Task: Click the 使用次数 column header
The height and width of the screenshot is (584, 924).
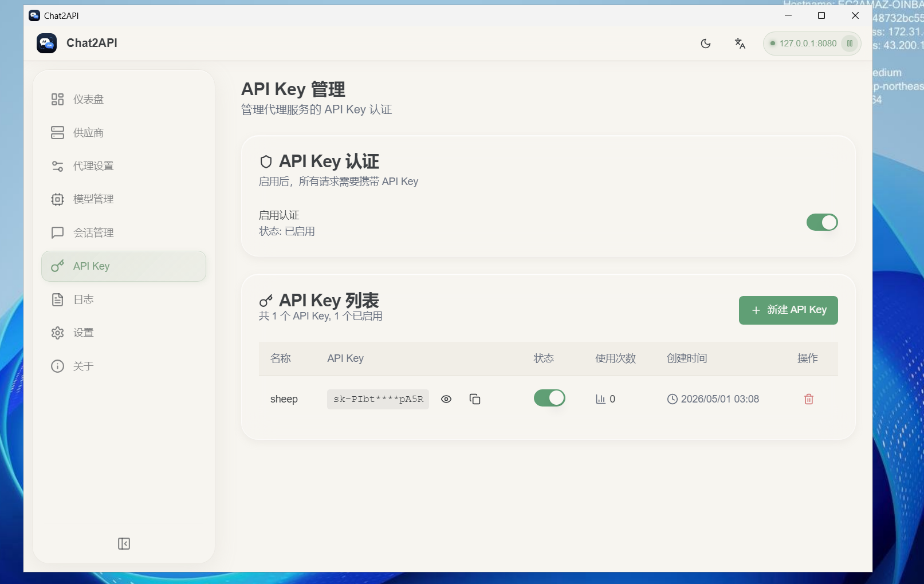Action: point(615,358)
